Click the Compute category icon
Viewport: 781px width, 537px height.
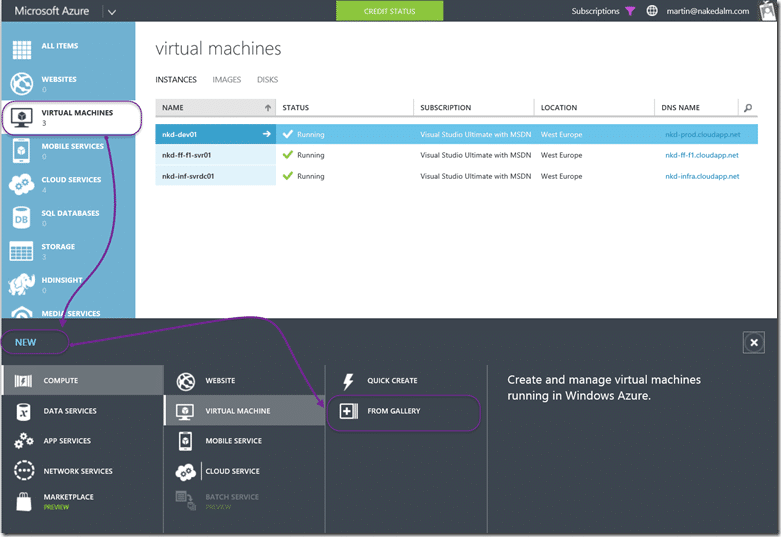(x=23, y=381)
